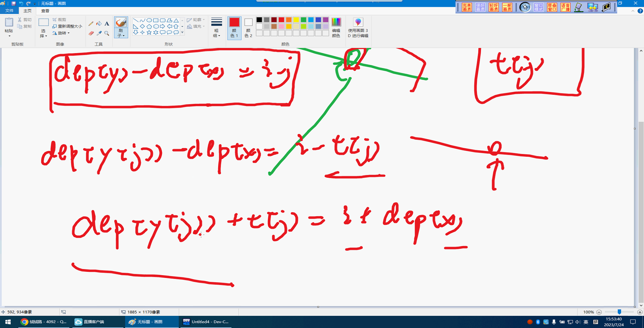This screenshot has height=328, width=644.
Task: Open Customize Quick Access Toolbar dropdown
Action: [34, 4]
